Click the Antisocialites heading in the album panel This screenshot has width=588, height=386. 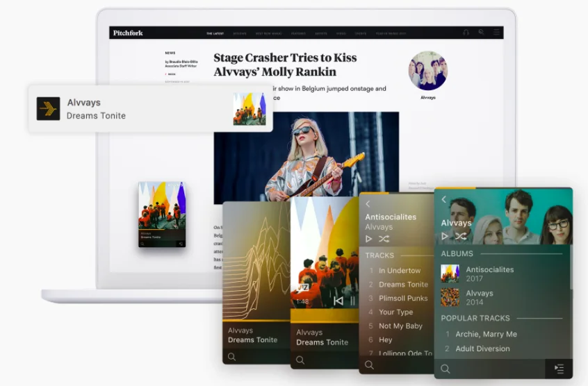(x=391, y=217)
